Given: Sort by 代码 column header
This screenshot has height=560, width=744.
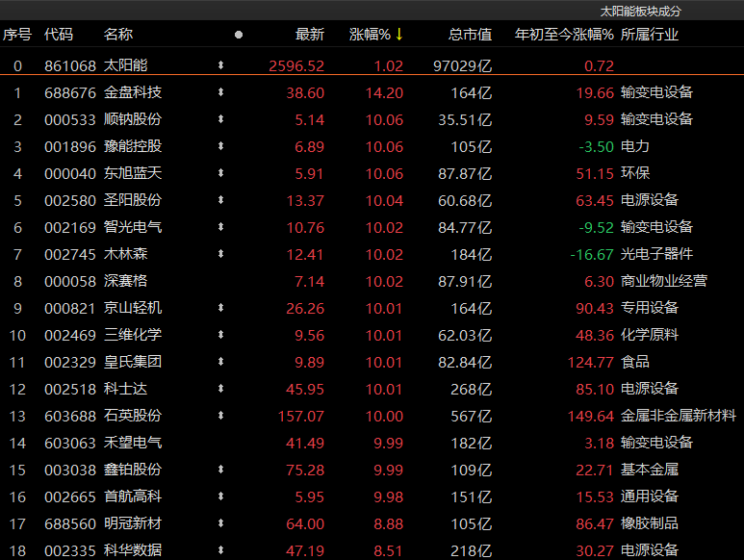Looking at the screenshot, I should (x=59, y=35).
